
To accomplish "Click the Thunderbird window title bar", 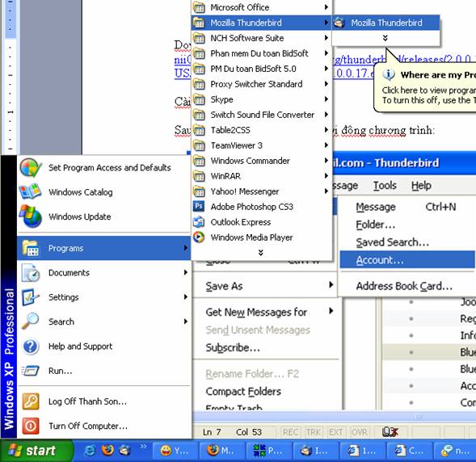I will click(404, 163).
